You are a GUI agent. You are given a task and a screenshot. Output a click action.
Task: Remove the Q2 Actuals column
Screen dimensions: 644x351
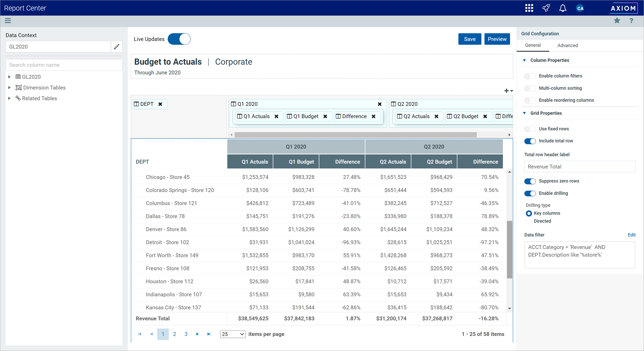click(437, 116)
